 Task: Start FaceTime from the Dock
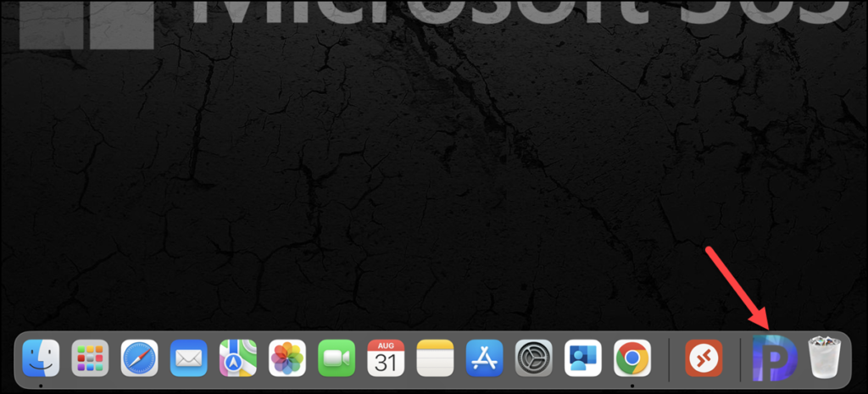click(337, 358)
